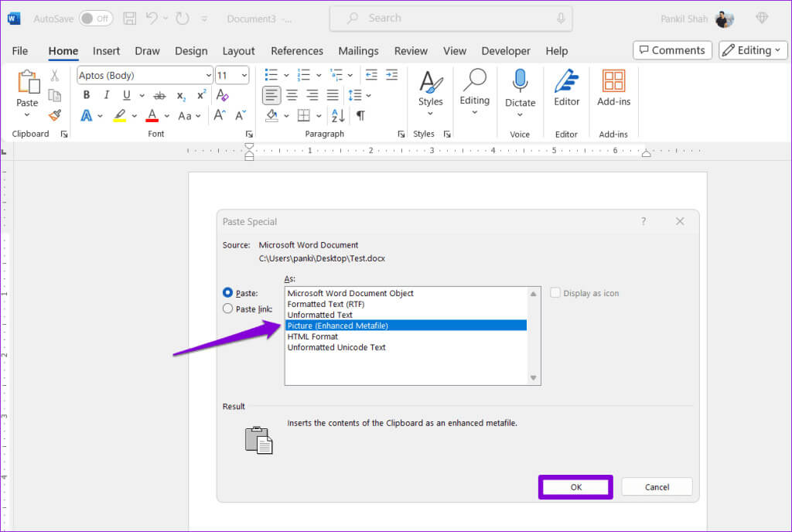792x532 pixels.
Task: Select the Paste radio button
Action: tap(228, 293)
